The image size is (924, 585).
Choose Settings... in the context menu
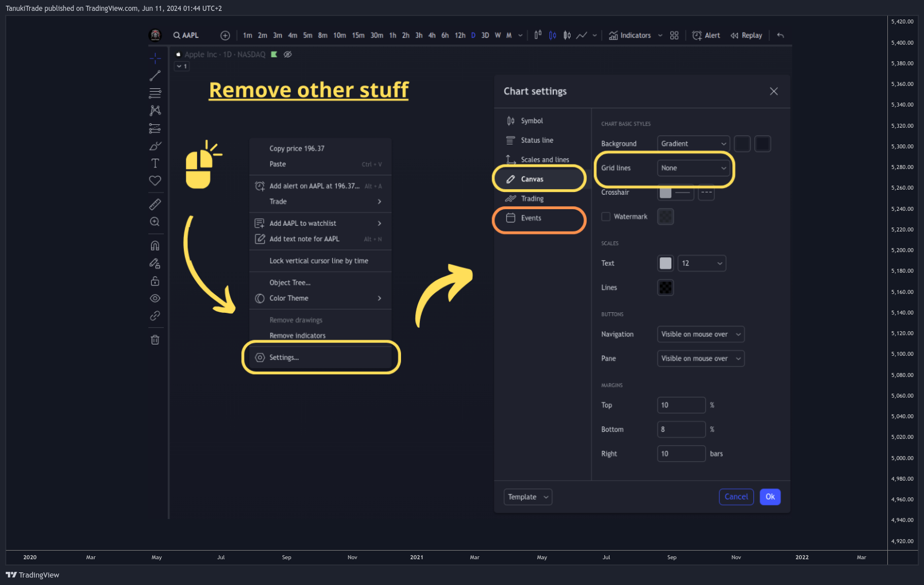coord(321,358)
